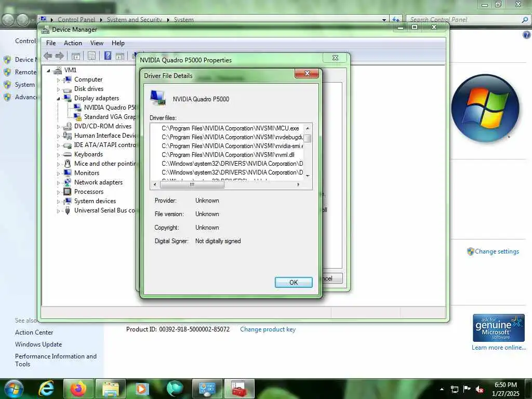Open Windows Explorer folder from taskbar
The image size is (532, 399).
tap(111, 389)
